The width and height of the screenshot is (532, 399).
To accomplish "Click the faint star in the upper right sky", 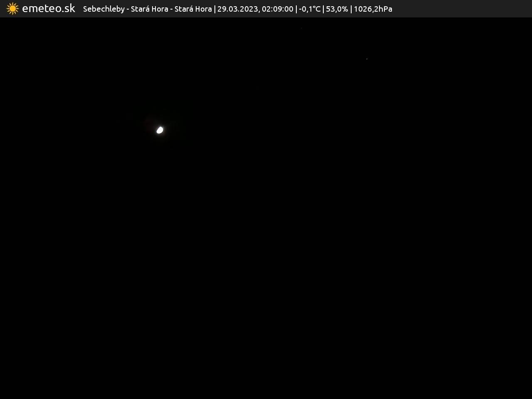I will (x=367, y=59).
